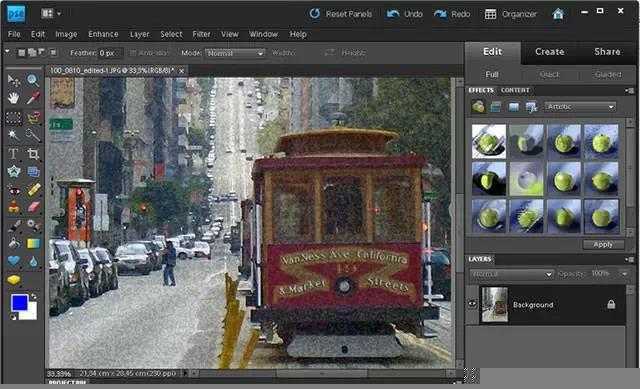Switch to the Share tab

tap(608, 52)
